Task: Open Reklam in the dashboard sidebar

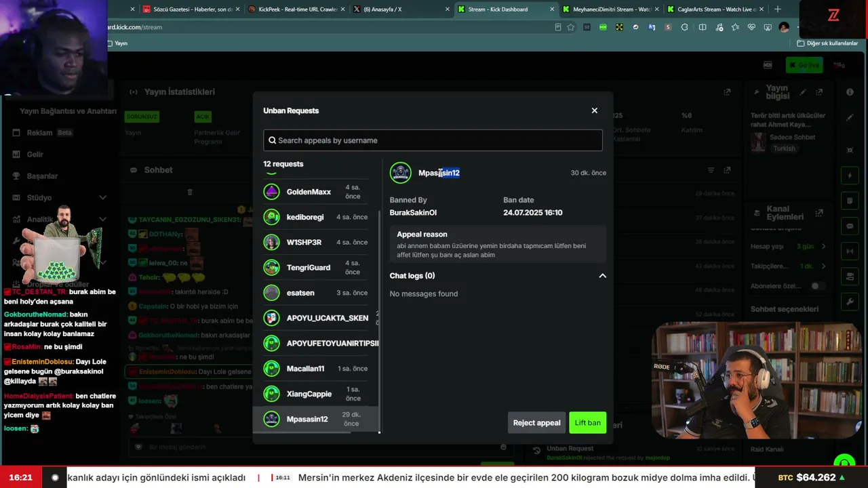Action: (x=39, y=133)
